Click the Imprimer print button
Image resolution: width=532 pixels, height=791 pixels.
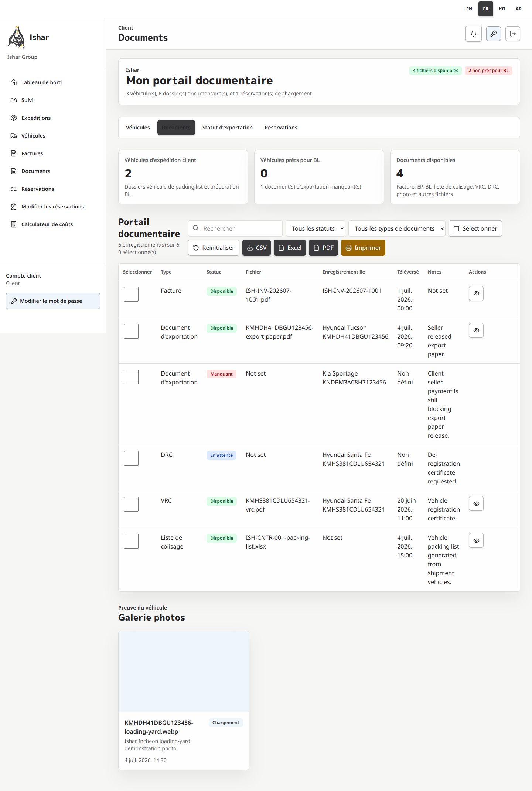363,248
